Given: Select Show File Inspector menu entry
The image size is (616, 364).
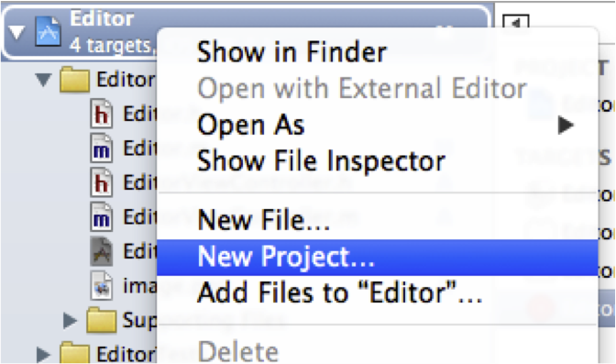Looking at the screenshot, I should (x=321, y=160).
